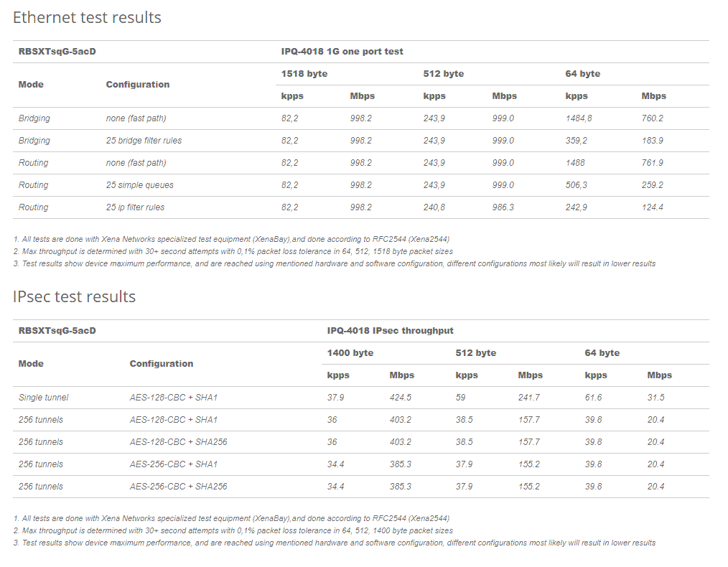728x567 pixels.
Task: Click the Ethernet table Configuration header
Action: (x=137, y=85)
